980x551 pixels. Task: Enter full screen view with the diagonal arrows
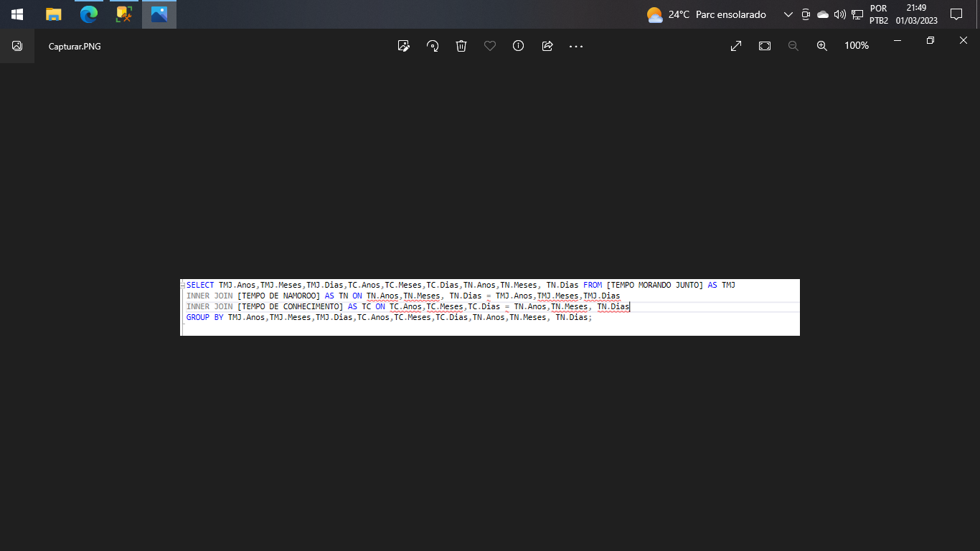pyautogui.click(x=736, y=46)
